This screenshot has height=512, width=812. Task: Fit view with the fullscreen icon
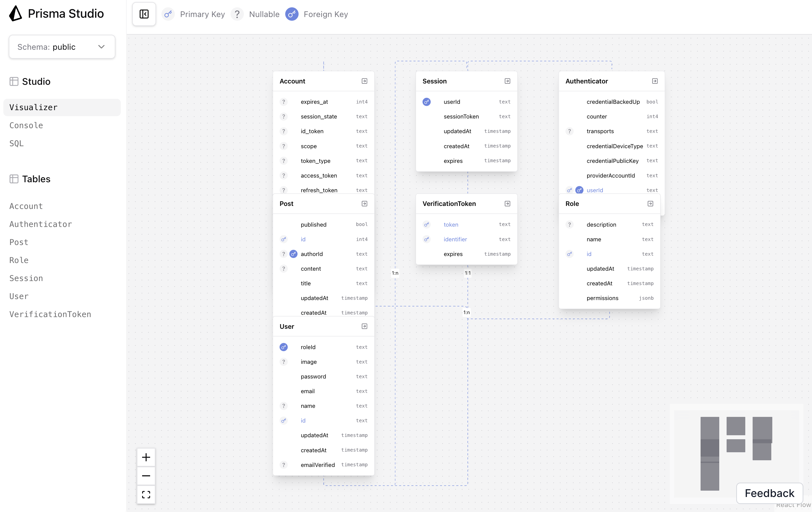[146, 494]
